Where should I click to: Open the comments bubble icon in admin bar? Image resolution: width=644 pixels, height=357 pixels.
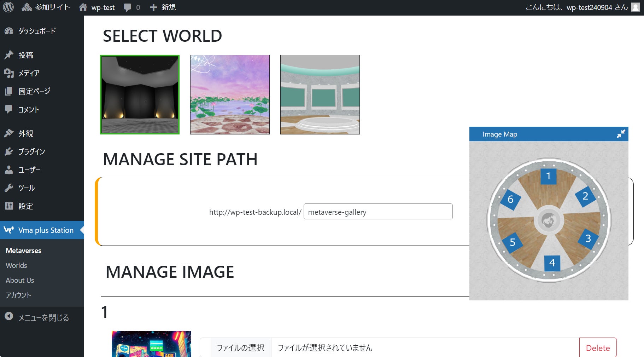128,7
